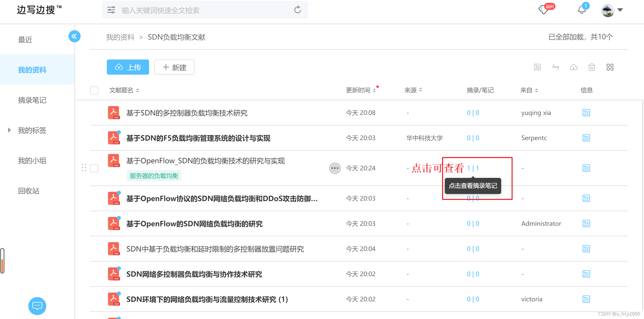Open 回收站 in sidebar
The image size is (644, 319).
point(29,191)
